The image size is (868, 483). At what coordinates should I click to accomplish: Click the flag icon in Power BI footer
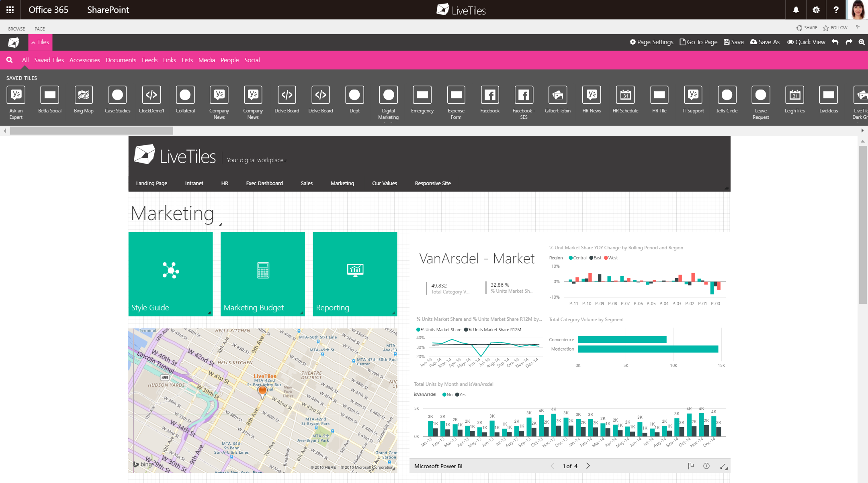point(691,466)
